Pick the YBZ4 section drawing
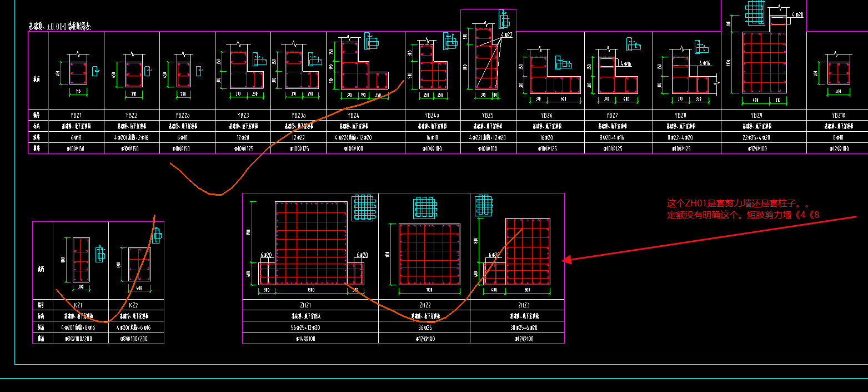The height and width of the screenshot is (392, 868). click(364, 65)
